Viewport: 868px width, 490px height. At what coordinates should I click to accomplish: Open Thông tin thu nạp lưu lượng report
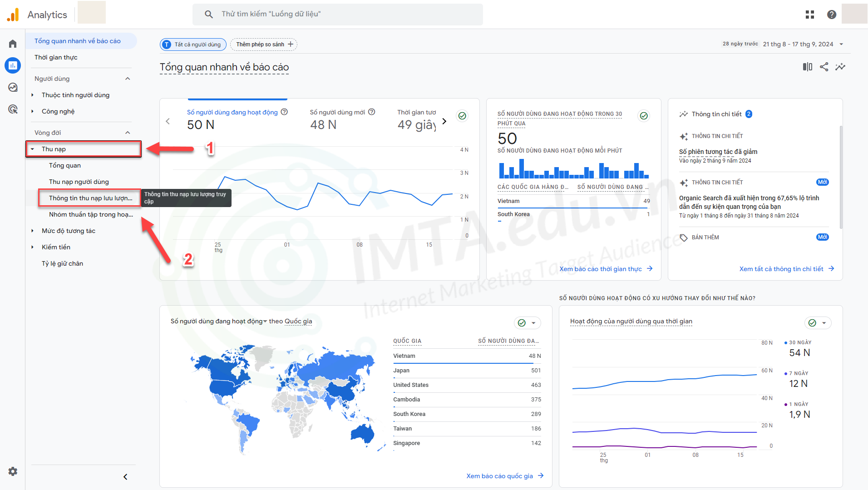[x=90, y=198]
